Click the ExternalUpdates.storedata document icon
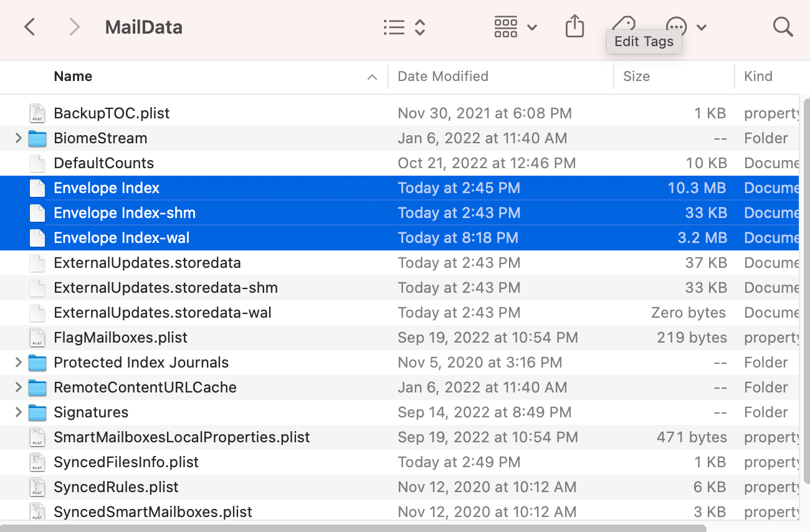This screenshot has width=810, height=532. (x=37, y=263)
